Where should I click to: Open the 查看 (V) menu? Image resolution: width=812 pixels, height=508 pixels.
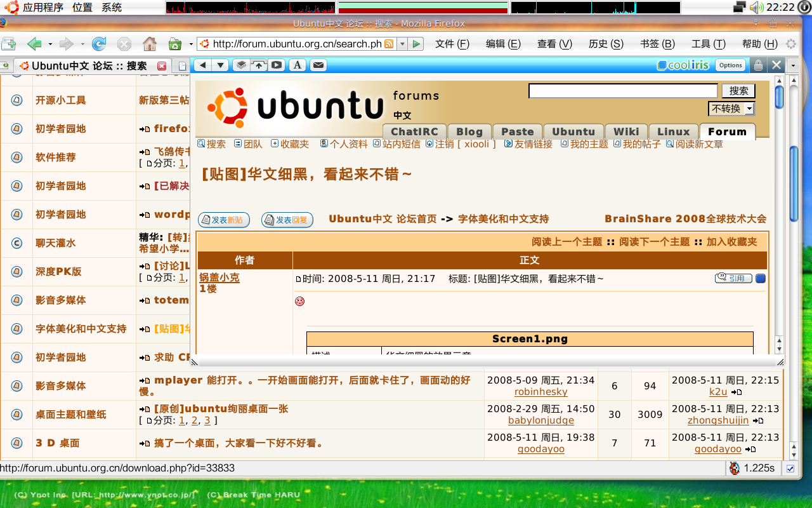tap(554, 44)
